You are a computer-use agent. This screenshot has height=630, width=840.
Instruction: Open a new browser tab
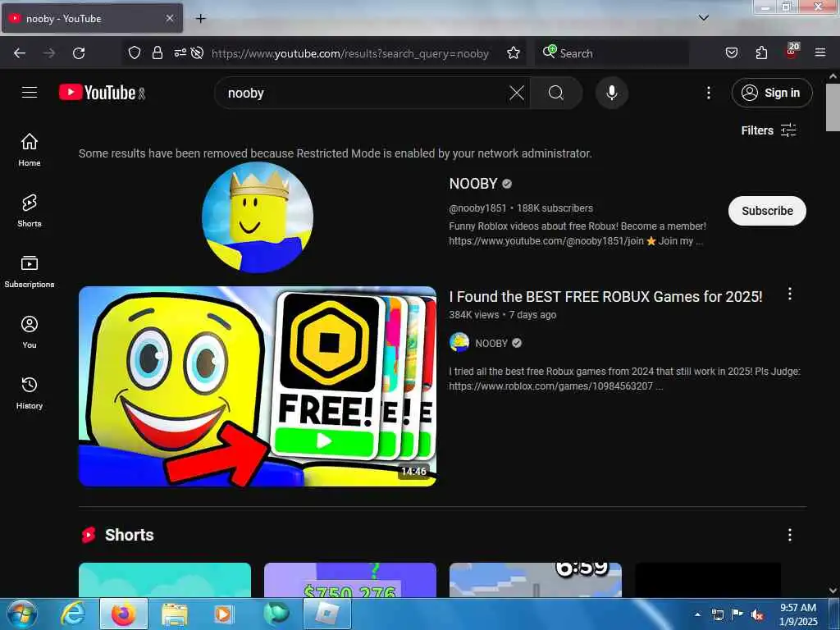(200, 19)
